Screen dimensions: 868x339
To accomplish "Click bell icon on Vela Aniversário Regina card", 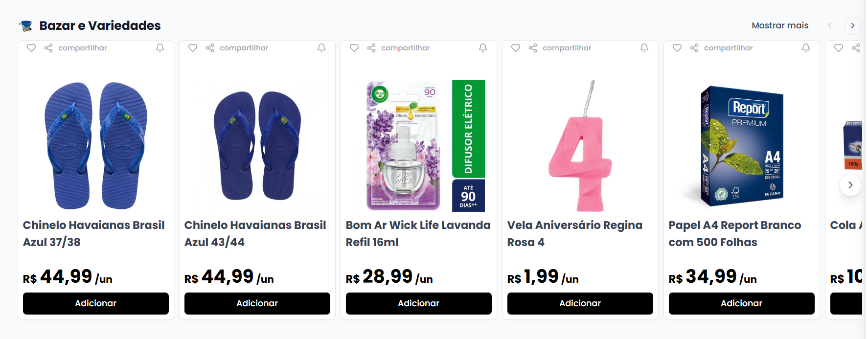I will pos(644,48).
